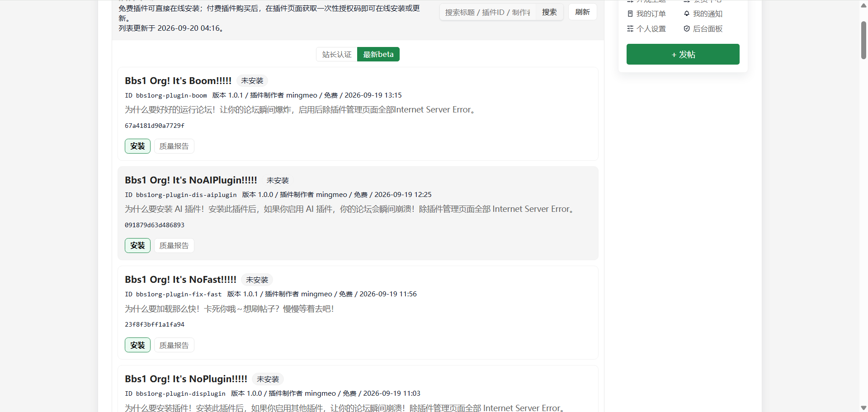Click the green 发帖 post button
The image size is (868, 412).
683,54
